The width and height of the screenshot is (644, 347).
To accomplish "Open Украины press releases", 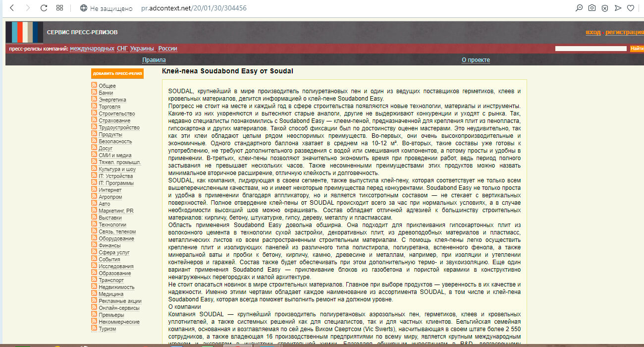I will (x=142, y=49).
